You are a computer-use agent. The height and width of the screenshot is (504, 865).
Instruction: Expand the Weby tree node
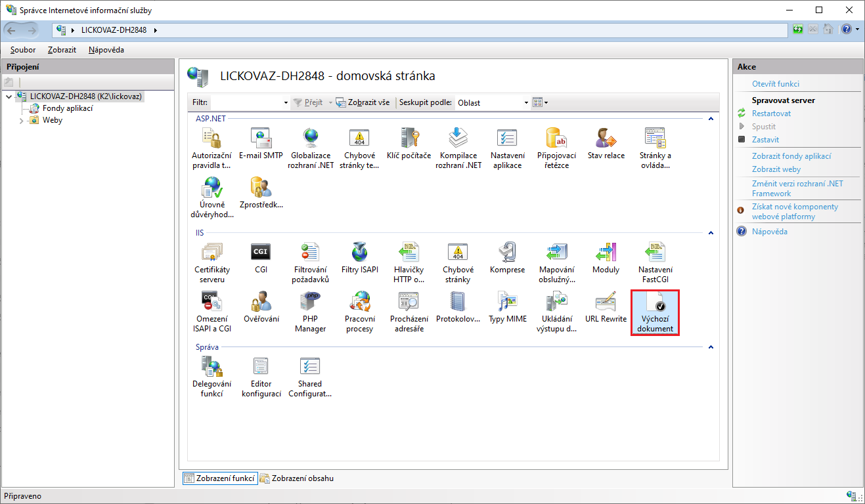(x=21, y=121)
